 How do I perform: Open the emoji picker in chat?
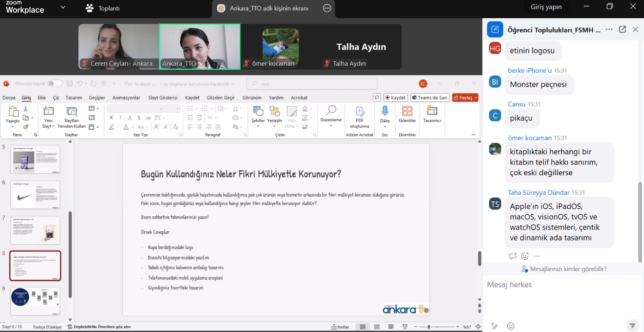[511, 326]
